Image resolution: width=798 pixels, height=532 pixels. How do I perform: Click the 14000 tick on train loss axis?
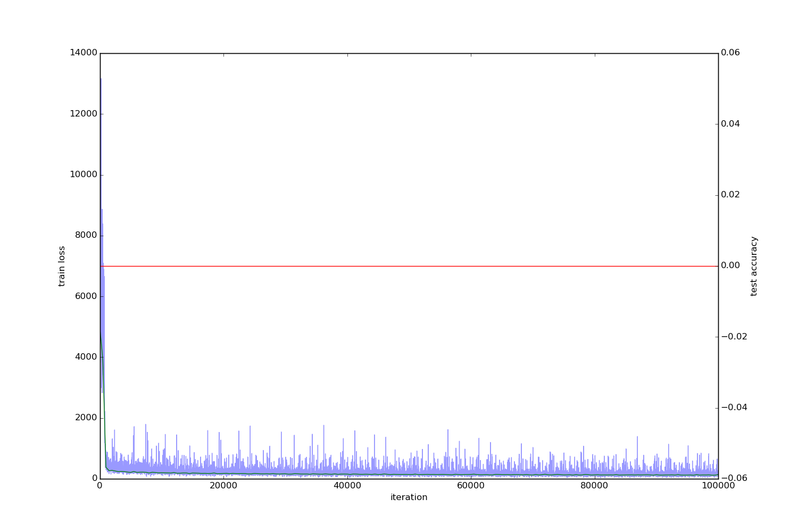pos(84,53)
